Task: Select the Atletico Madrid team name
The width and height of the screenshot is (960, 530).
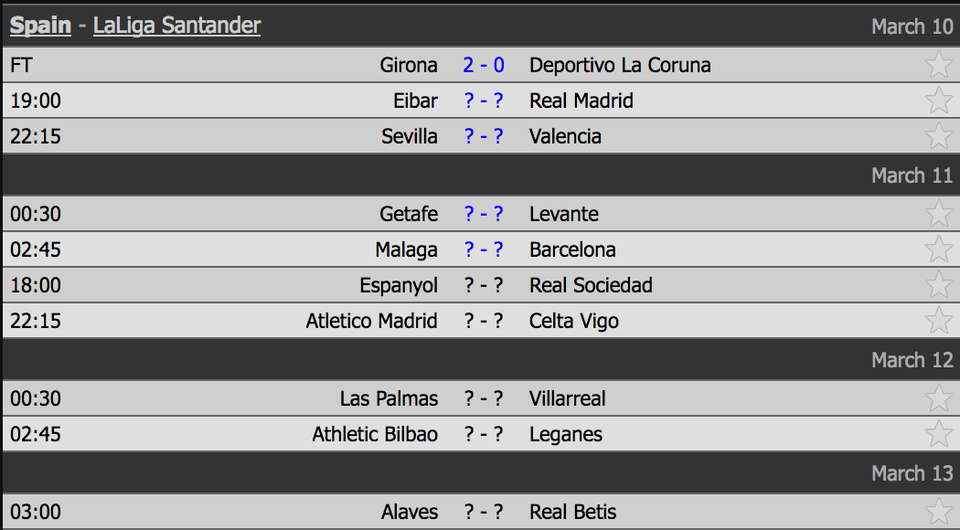Action: pyautogui.click(x=372, y=321)
